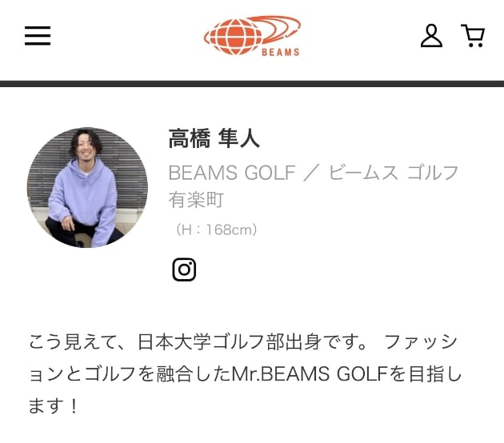Open the BEAMS GOLF label link
This screenshot has height=443, width=504.
coord(232,173)
